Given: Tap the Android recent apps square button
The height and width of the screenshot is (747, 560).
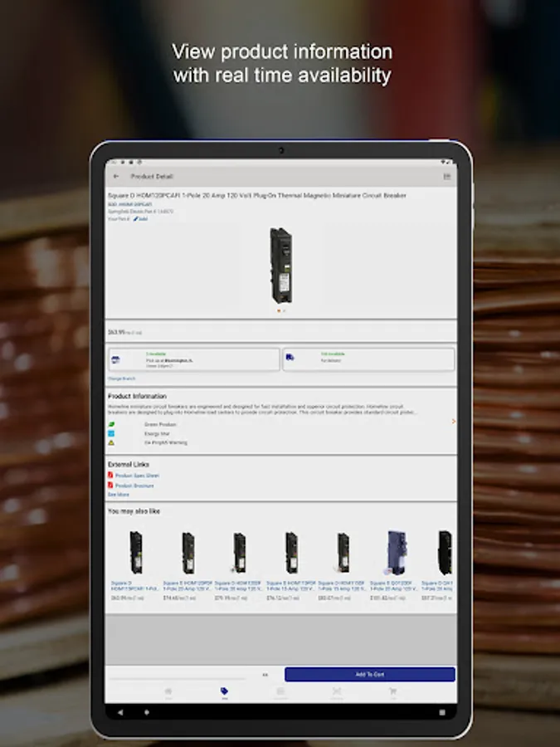Looking at the screenshot, I should coord(442,713).
